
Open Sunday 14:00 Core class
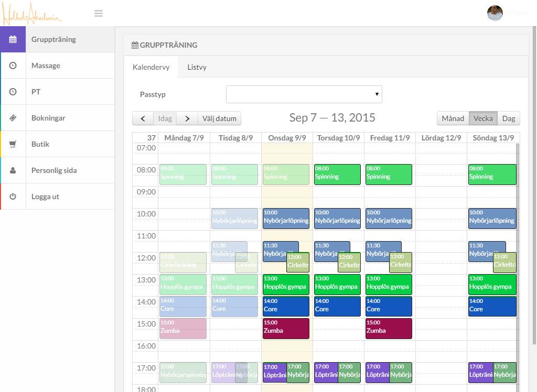pyautogui.click(x=492, y=307)
